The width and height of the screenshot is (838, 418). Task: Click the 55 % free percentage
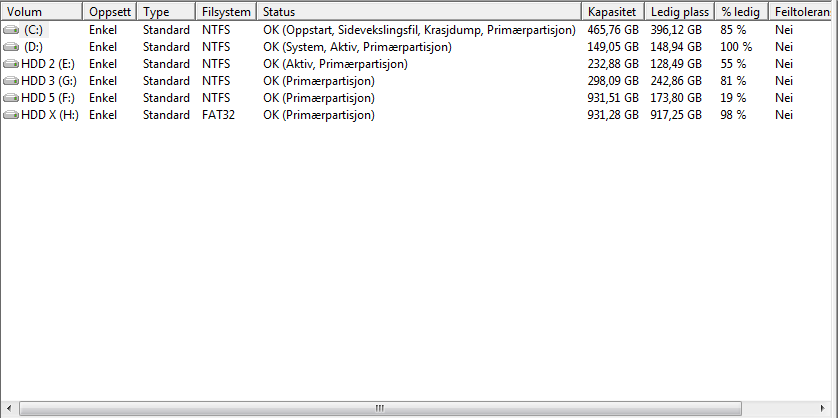pos(733,64)
